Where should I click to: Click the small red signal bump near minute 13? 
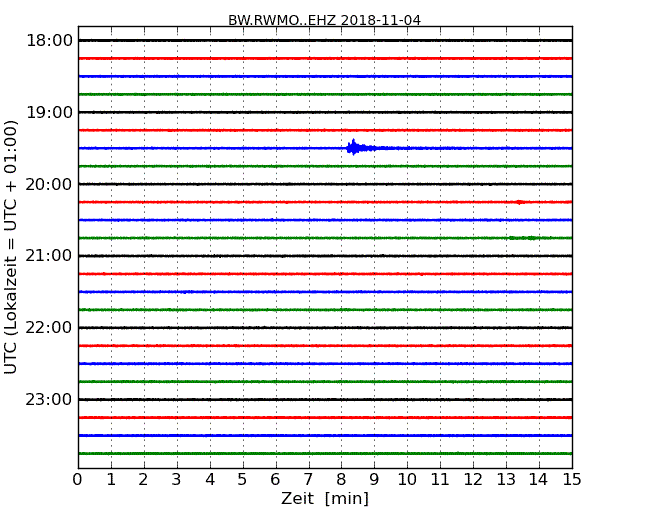[519, 202]
